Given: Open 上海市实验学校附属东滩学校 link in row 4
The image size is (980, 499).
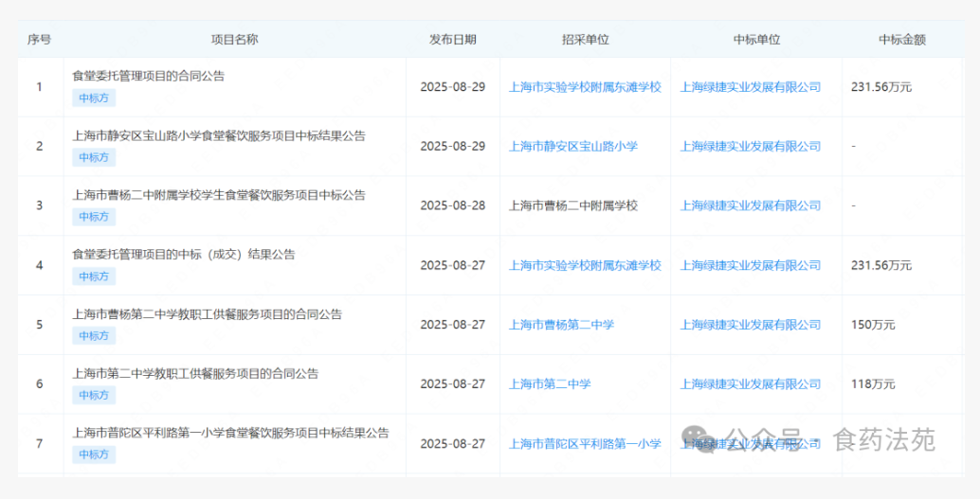Looking at the screenshot, I should pyautogui.click(x=585, y=265).
